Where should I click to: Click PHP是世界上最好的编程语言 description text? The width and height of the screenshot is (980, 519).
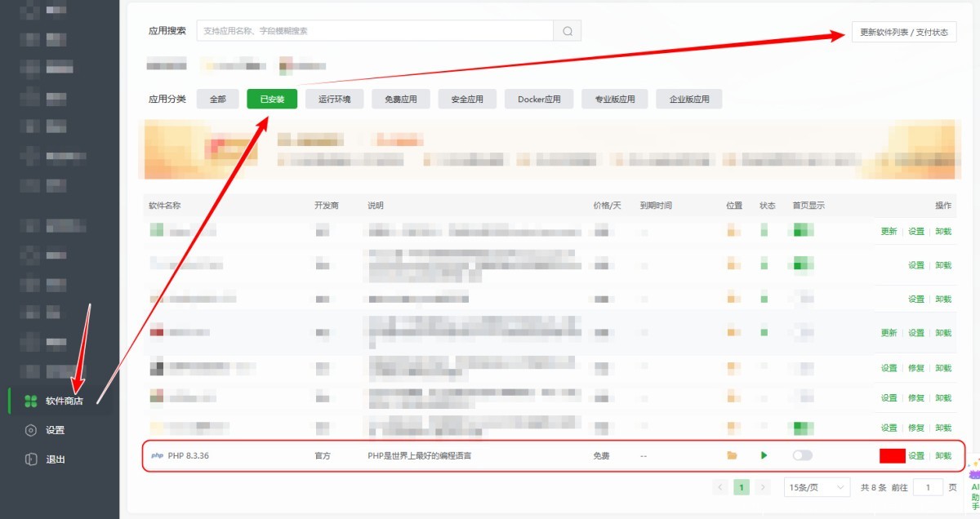pos(419,455)
